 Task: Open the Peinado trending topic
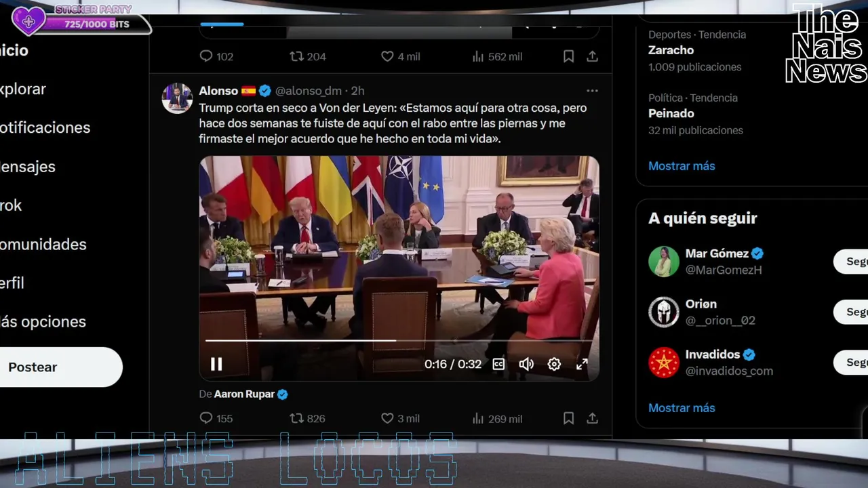point(671,113)
